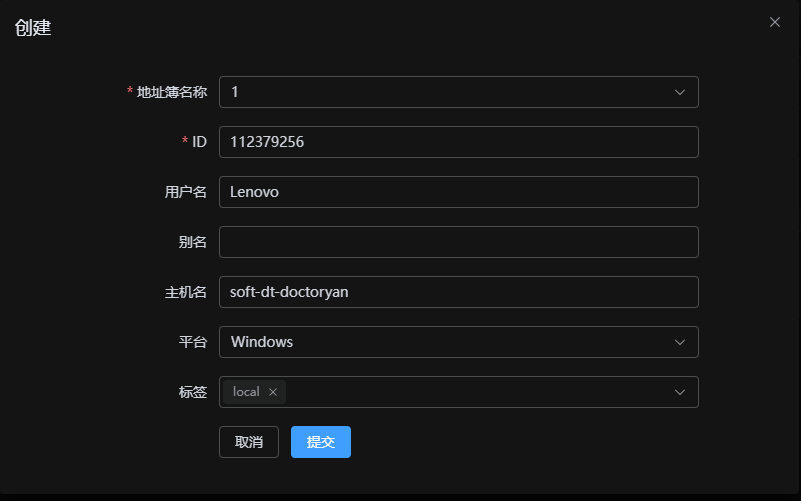Viewport: 801px width, 501px height.
Task: Click the 主机名 label text
Action: 185,292
